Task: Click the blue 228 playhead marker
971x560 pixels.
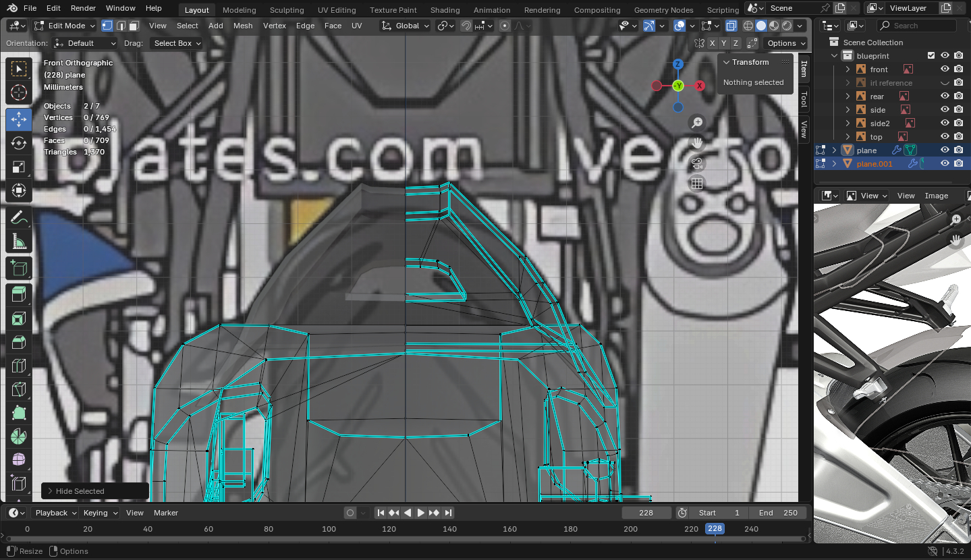Action: [715, 529]
